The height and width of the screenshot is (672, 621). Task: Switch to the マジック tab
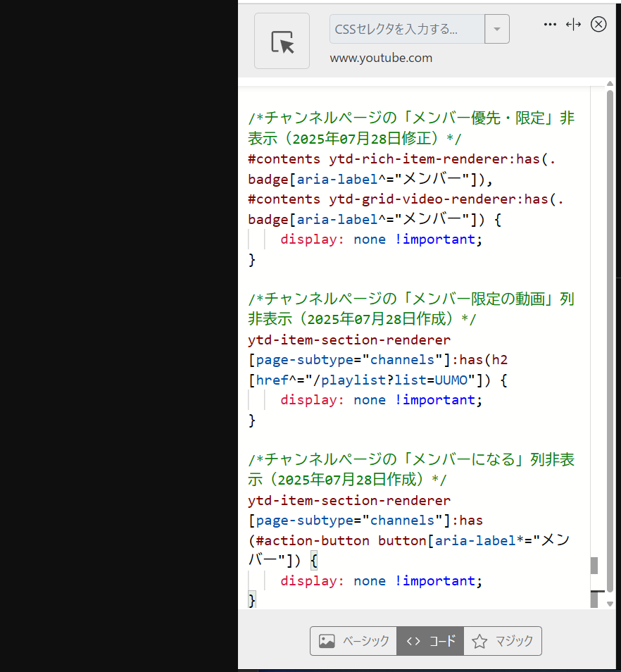click(x=503, y=641)
